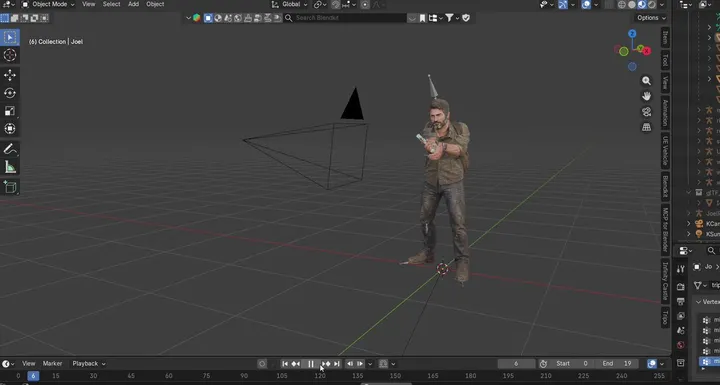Switch to rendered viewport shading
Viewport: 720px width, 385px height.
(x=652, y=5)
